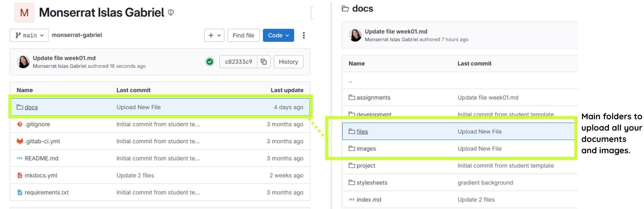Open README.md file
Viewport: 644px width, 209px height.
click(x=42, y=158)
